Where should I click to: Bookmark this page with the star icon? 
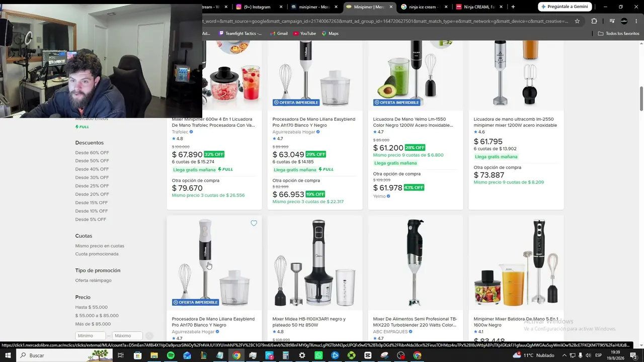click(x=577, y=21)
